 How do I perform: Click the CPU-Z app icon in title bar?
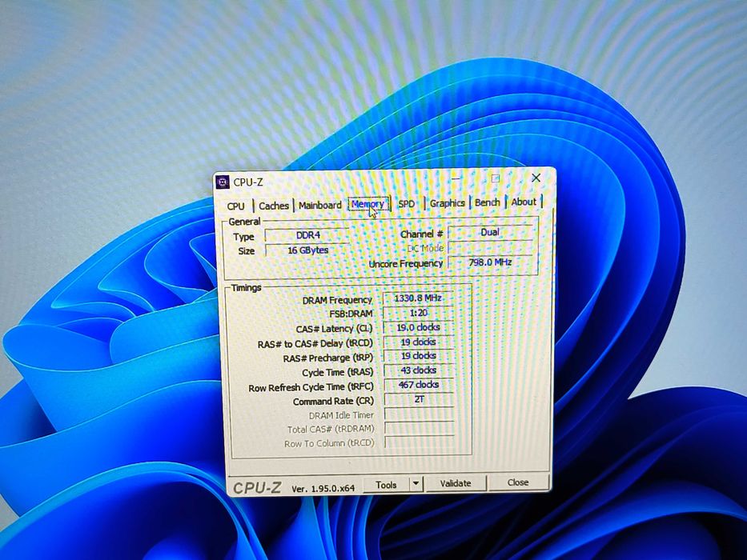pyautogui.click(x=223, y=182)
